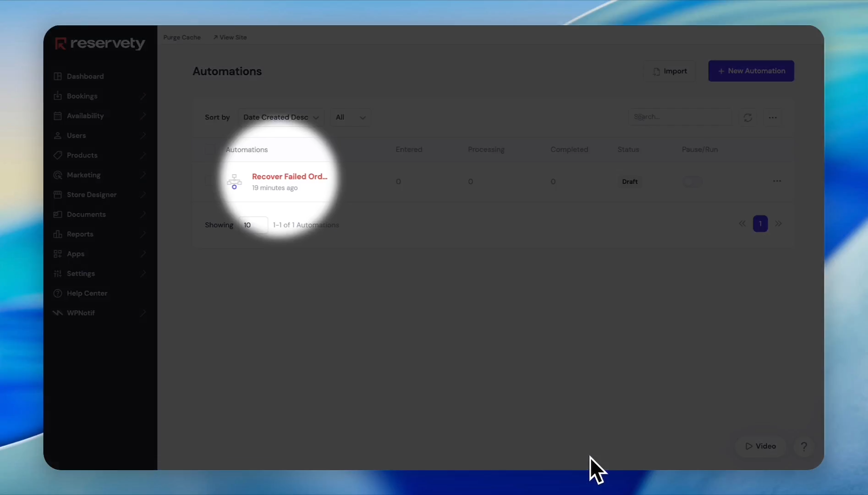The image size is (868, 495).
Task: Click the "19 minutes ago" timestamp
Action: tap(275, 188)
